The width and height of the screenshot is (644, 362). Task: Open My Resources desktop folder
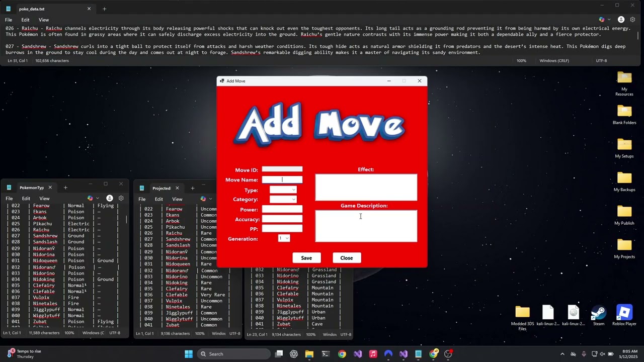624,83
